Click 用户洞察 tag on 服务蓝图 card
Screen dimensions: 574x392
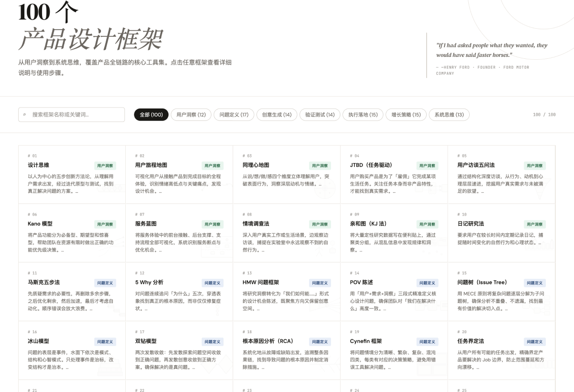[x=212, y=224]
